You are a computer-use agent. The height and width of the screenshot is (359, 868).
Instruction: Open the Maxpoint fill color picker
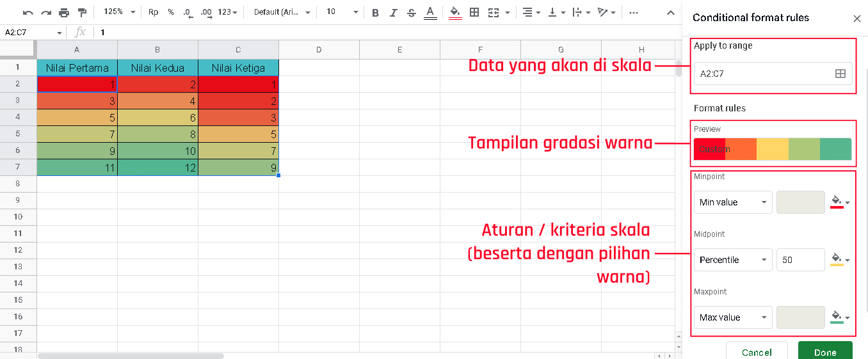pos(840,317)
